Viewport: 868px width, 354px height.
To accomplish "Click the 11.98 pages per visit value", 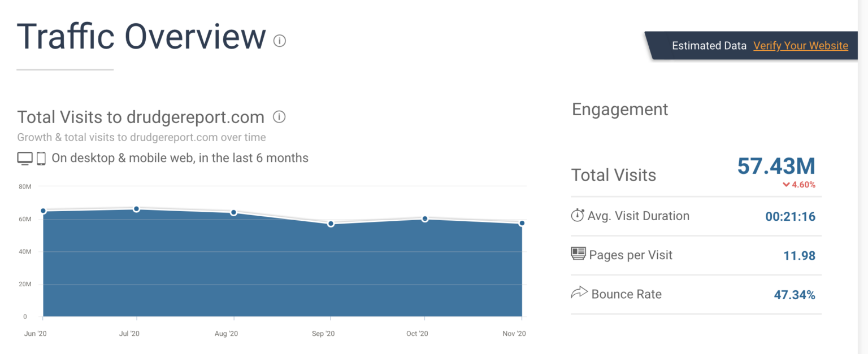I will point(799,255).
